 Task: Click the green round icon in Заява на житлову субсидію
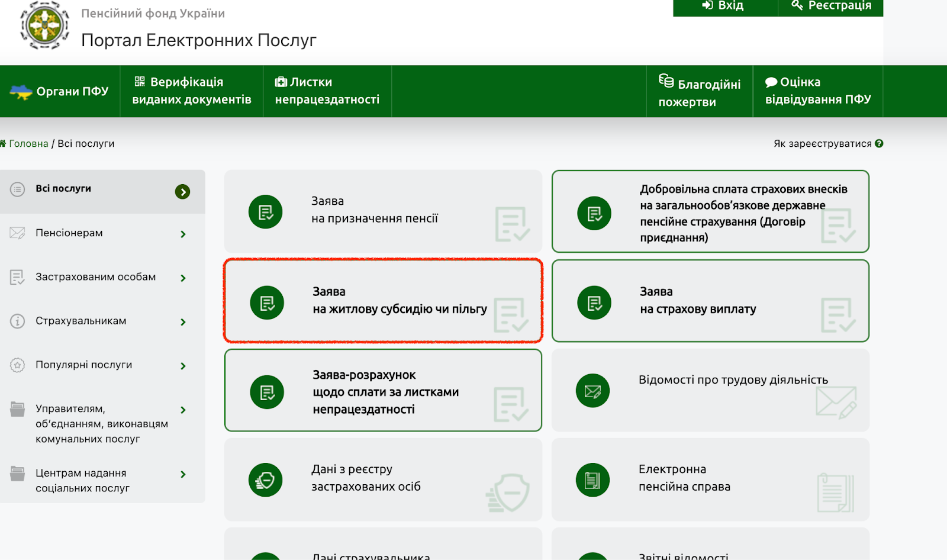pyautogui.click(x=267, y=303)
